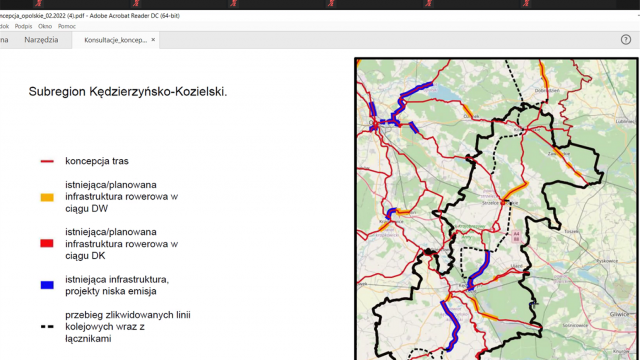Click the Toszek label on the map

[571, 231]
